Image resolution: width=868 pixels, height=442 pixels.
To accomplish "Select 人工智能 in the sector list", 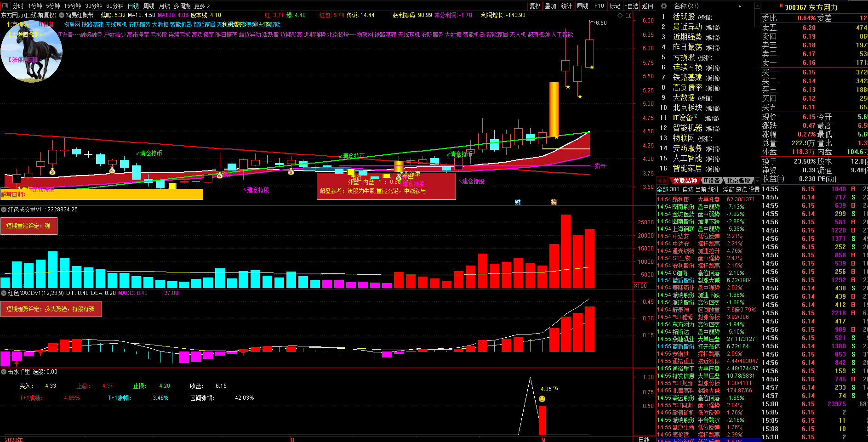I will (x=687, y=159).
